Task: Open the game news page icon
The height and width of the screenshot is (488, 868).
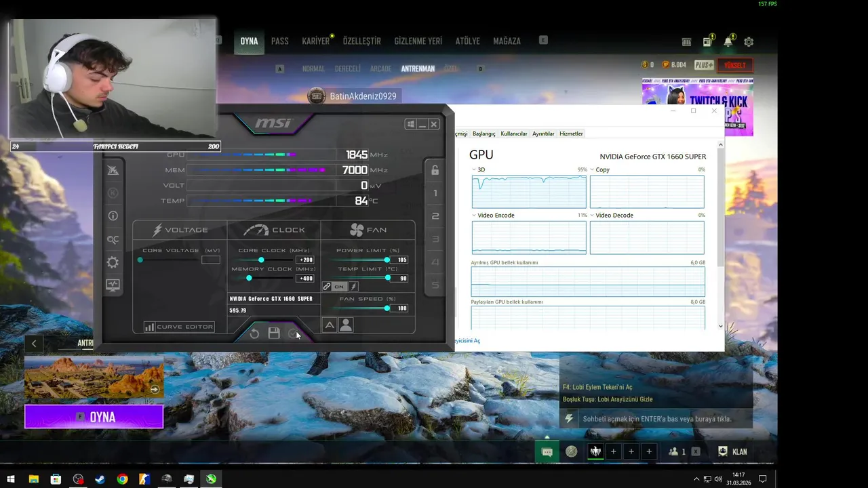Action: tap(707, 42)
